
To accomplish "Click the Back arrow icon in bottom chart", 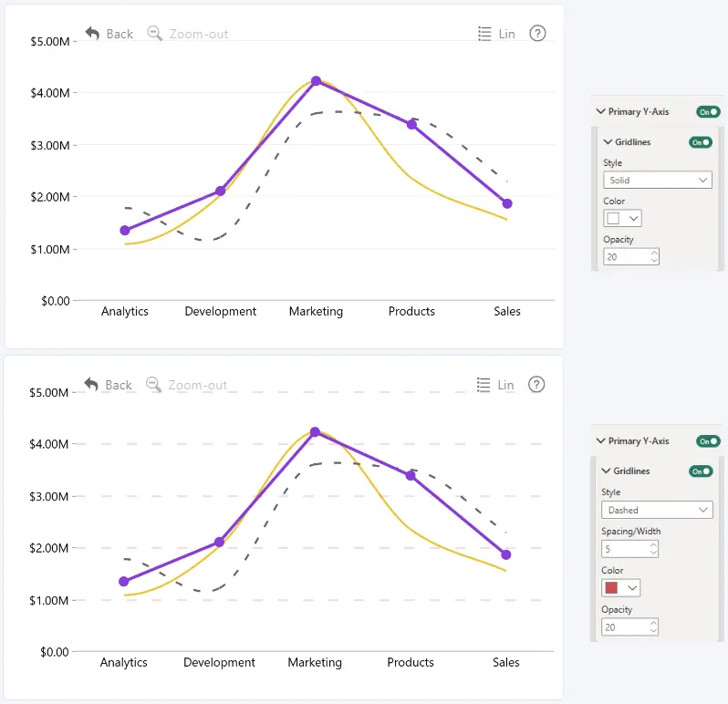I will tap(91, 385).
